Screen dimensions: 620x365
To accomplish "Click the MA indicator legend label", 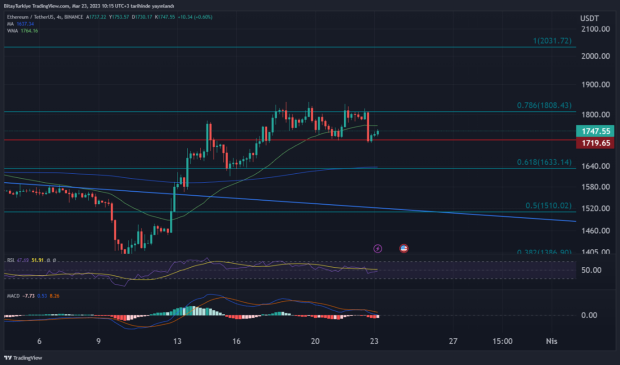I will coord(10,24).
